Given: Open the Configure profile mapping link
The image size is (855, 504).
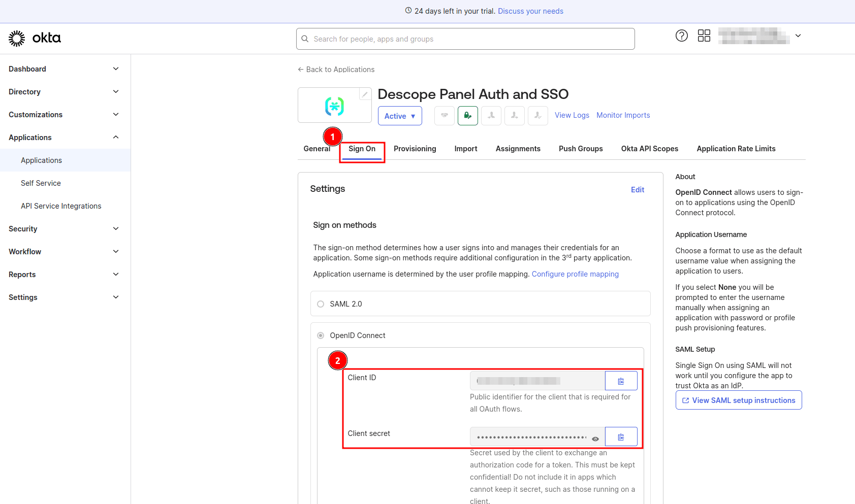Looking at the screenshot, I should click(x=575, y=274).
